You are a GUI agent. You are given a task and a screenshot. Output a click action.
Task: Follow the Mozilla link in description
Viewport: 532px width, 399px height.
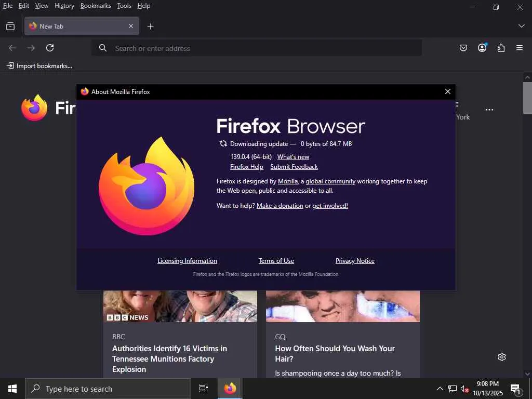[x=288, y=181]
